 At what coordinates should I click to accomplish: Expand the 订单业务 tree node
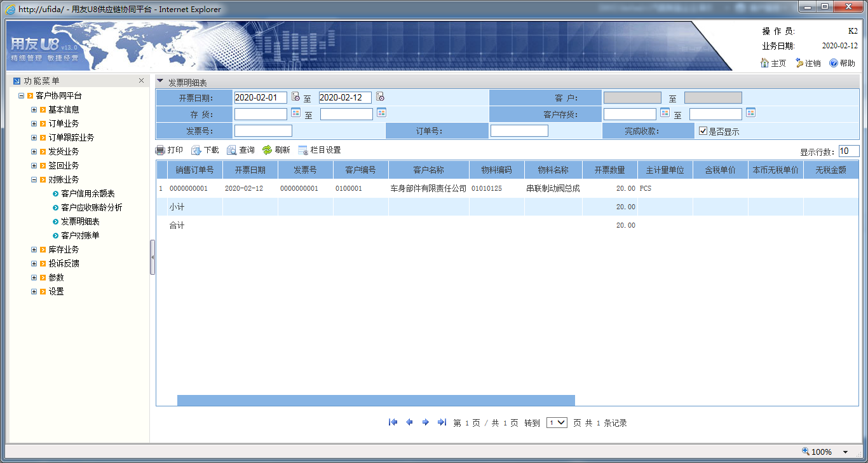point(34,123)
